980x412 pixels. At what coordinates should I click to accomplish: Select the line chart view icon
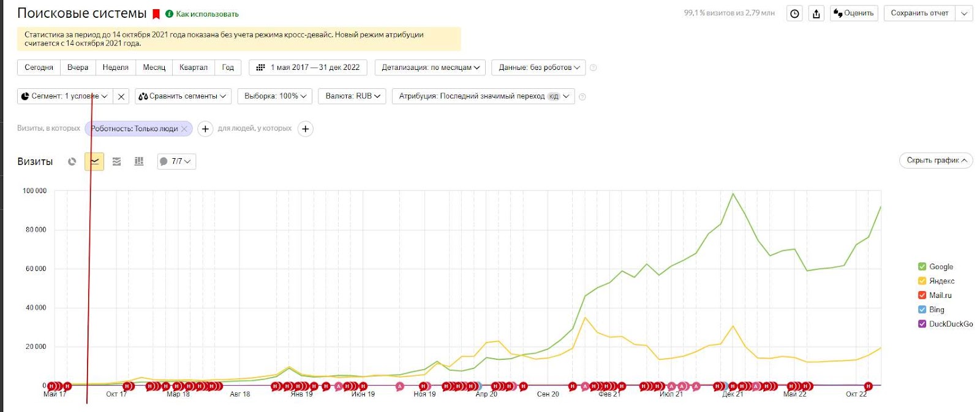pos(94,161)
